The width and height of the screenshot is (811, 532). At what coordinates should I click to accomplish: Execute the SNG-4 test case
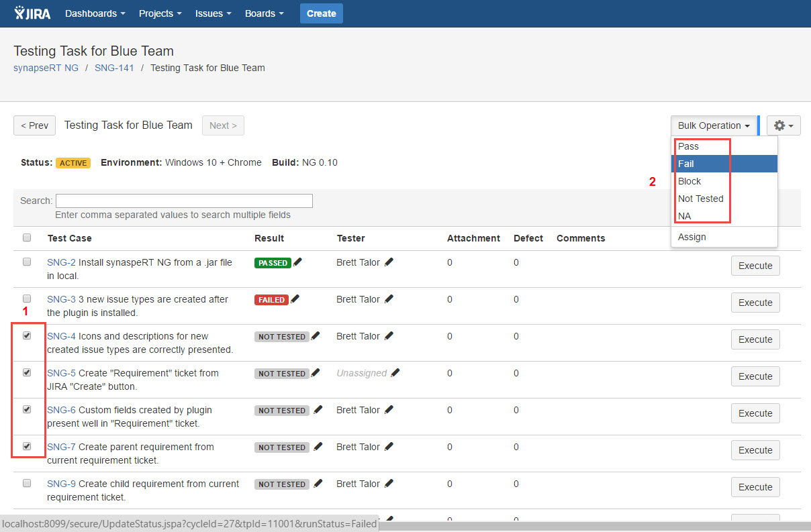[x=755, y=339]
